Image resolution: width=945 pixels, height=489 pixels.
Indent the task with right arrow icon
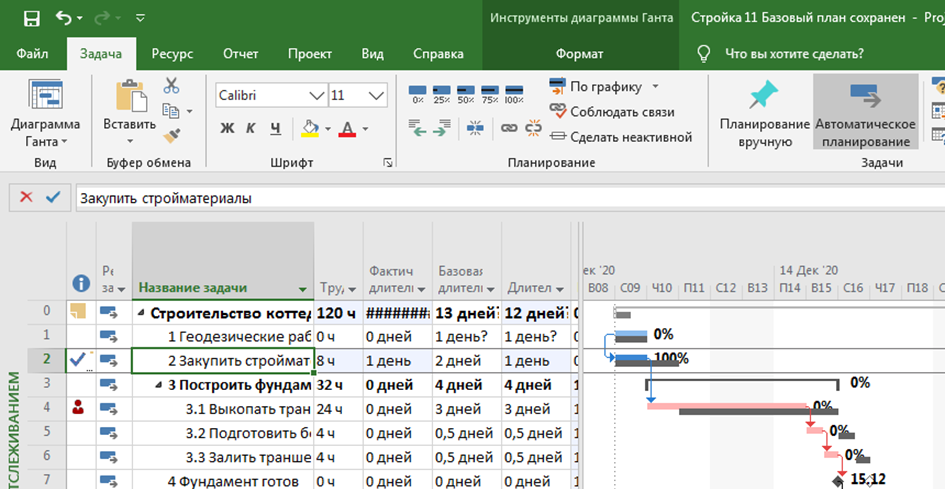tap(442, 127)
